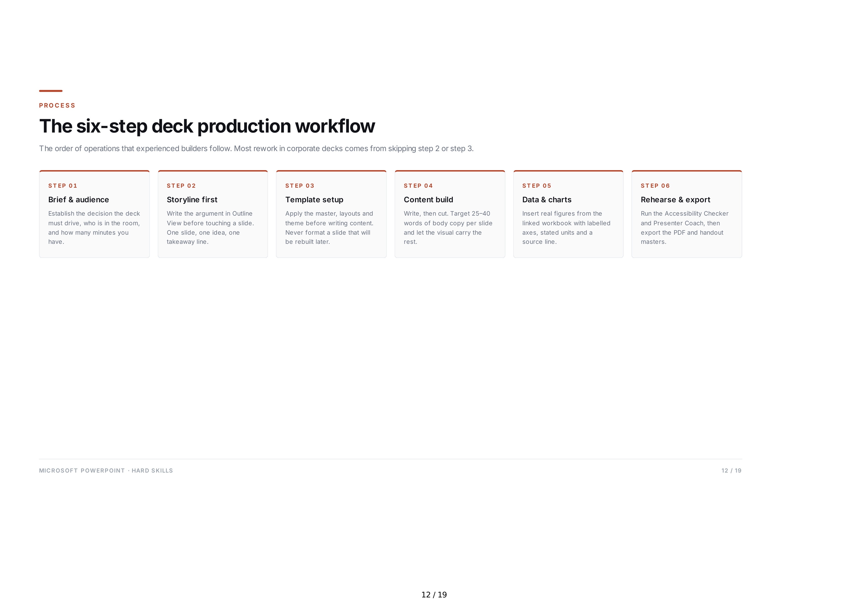This screenshot has width=868, height=614.
Task: Click the 'STEP 01' label
Action: (63, 186)
